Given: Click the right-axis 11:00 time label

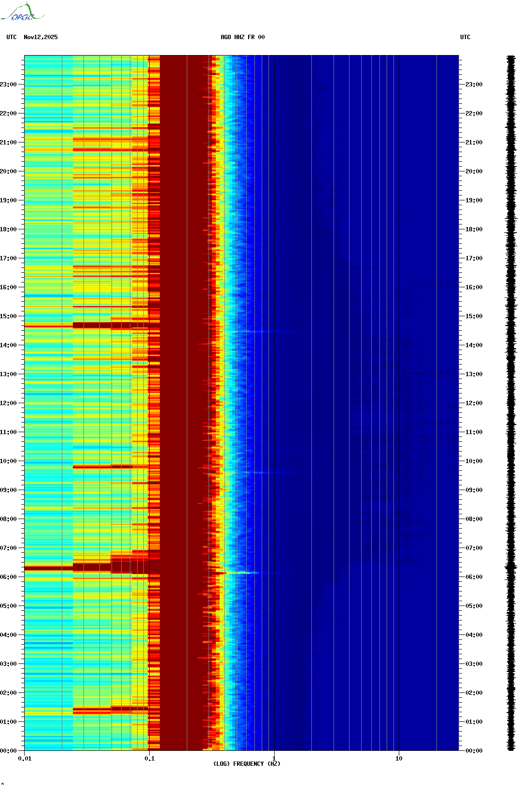Looking at the screenshot, I should click(x=474, y=432).
